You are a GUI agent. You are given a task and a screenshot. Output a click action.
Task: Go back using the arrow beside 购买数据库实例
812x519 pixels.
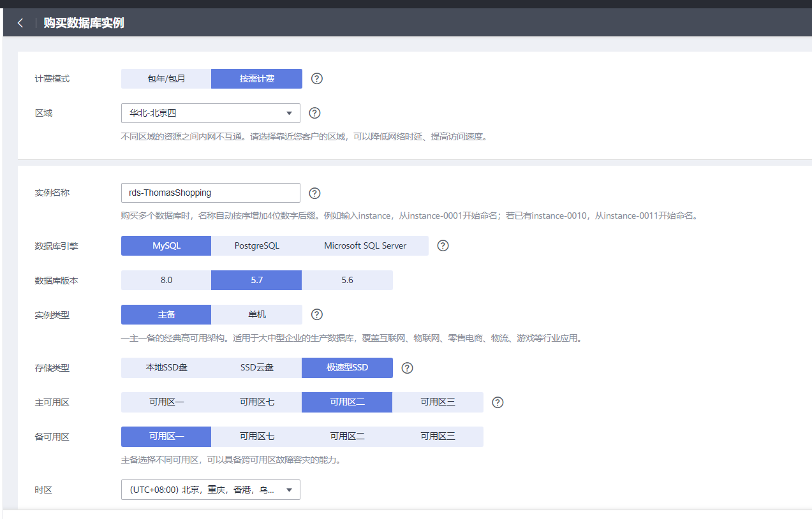(20, 23)
